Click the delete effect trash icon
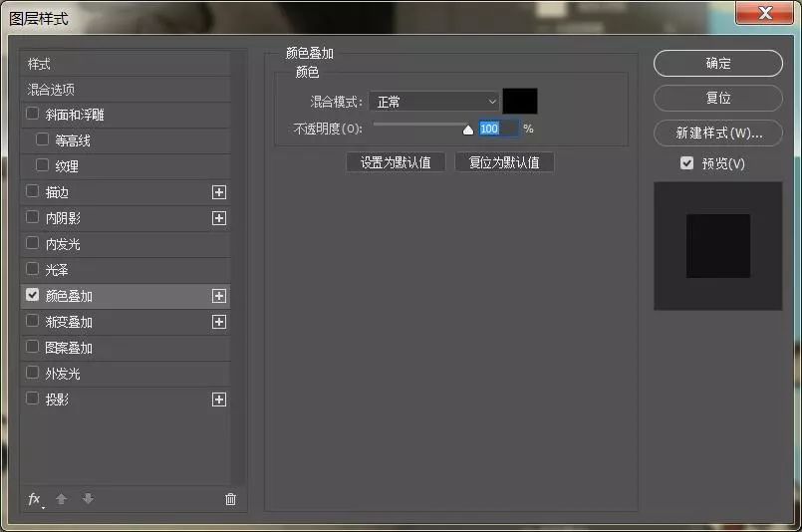 pos(231,499)
